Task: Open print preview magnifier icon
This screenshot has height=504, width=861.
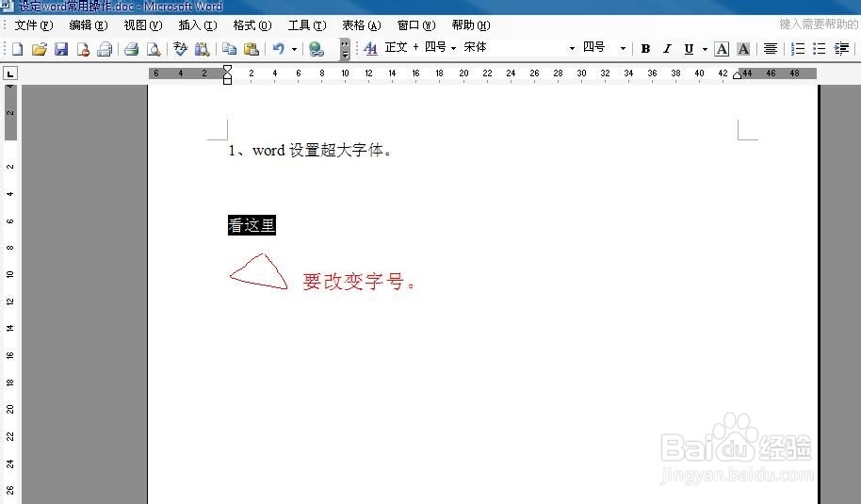Action: [154, 49]
